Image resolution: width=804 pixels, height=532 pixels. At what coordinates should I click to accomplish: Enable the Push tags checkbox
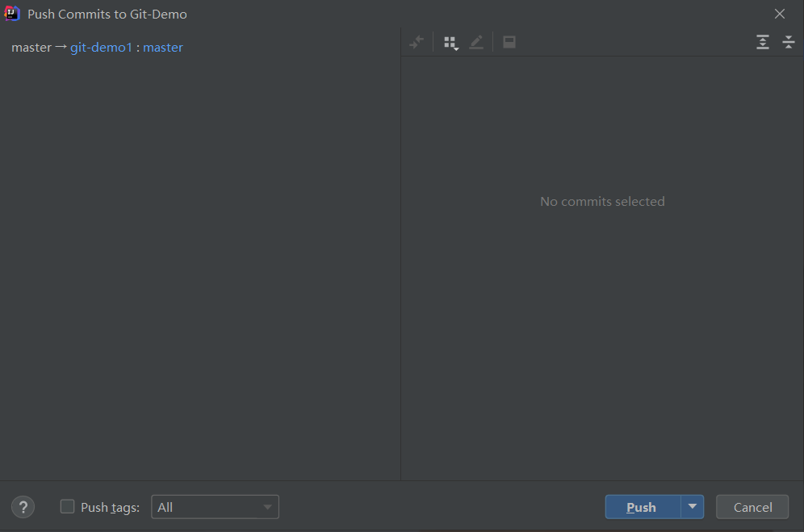pos(67,507)
